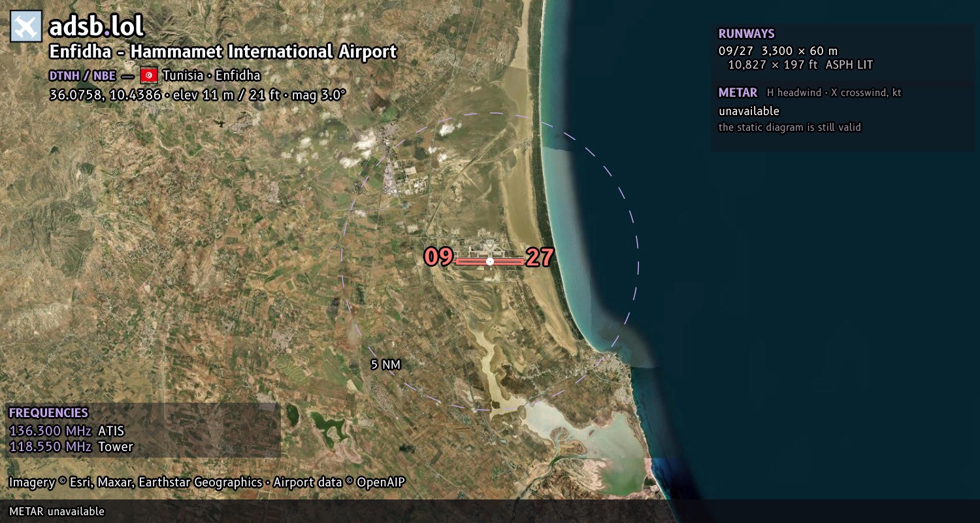Click the Imagery © Esri, Maxar attribution text
980x523 pixels.
[207, 482]
